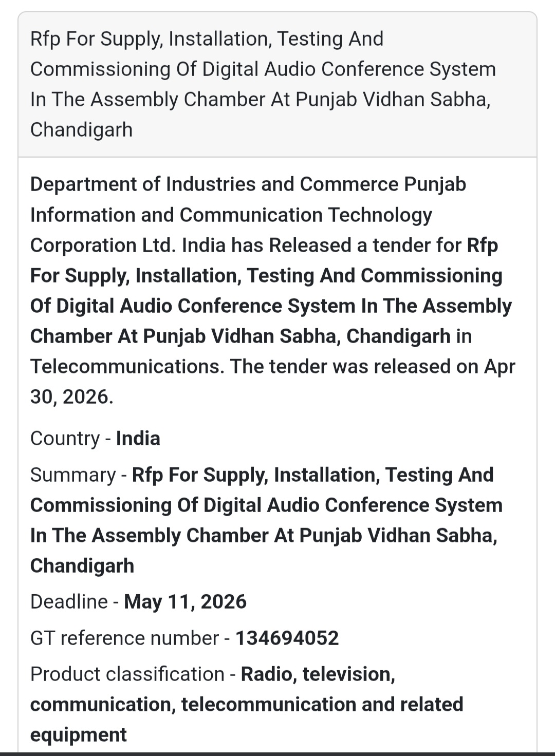Select the word Chandigarh in the card header
555x756 pixels.
coord(81,130)
